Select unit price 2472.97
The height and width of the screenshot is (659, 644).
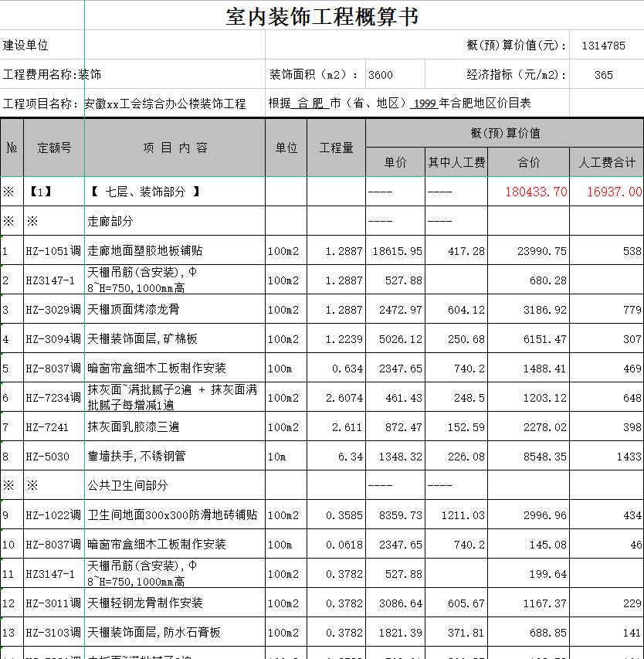tap(401, 310)
